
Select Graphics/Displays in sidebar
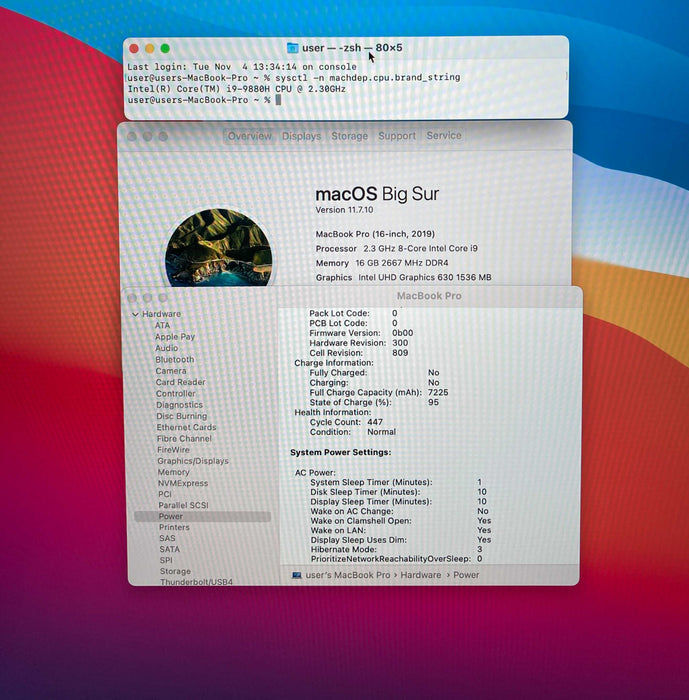tap(193, 461)
